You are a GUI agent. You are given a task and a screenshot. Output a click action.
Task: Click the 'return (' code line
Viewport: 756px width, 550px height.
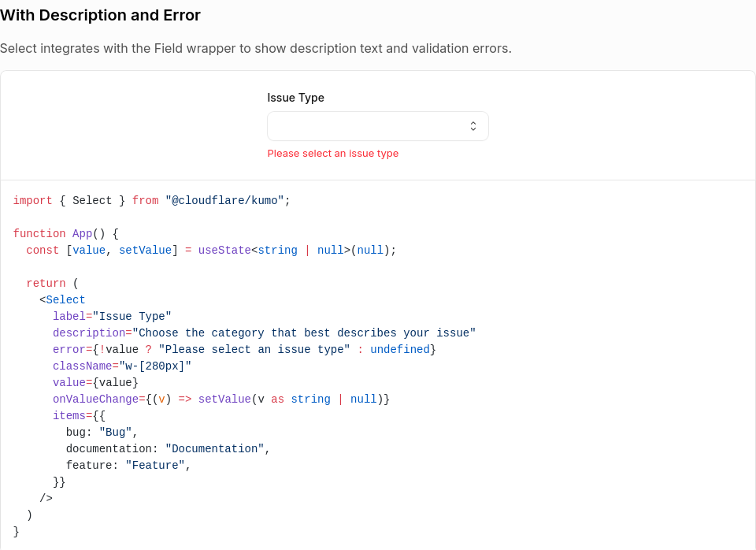point(52,283)
